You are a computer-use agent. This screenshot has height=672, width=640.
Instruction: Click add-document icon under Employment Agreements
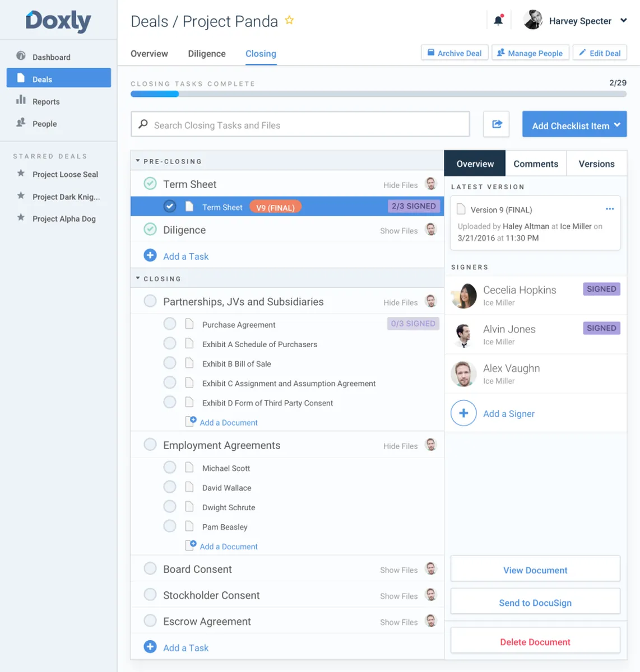(191, 545)
